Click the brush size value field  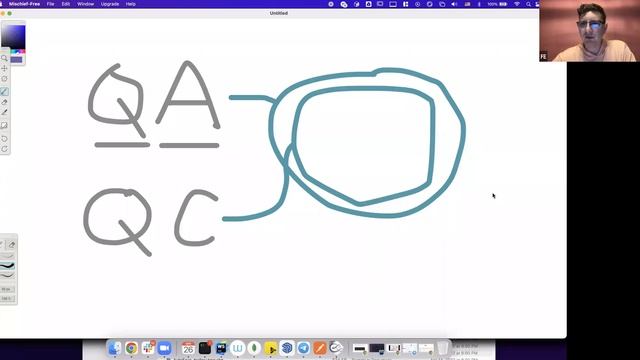(7, 289)
